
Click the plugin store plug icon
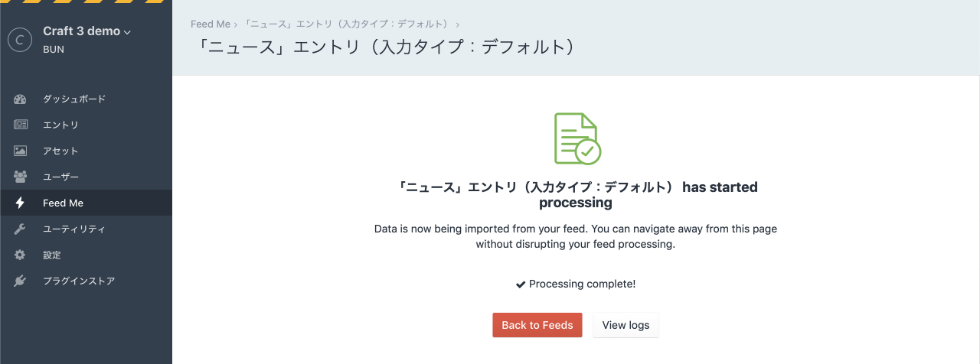[21, 281]
